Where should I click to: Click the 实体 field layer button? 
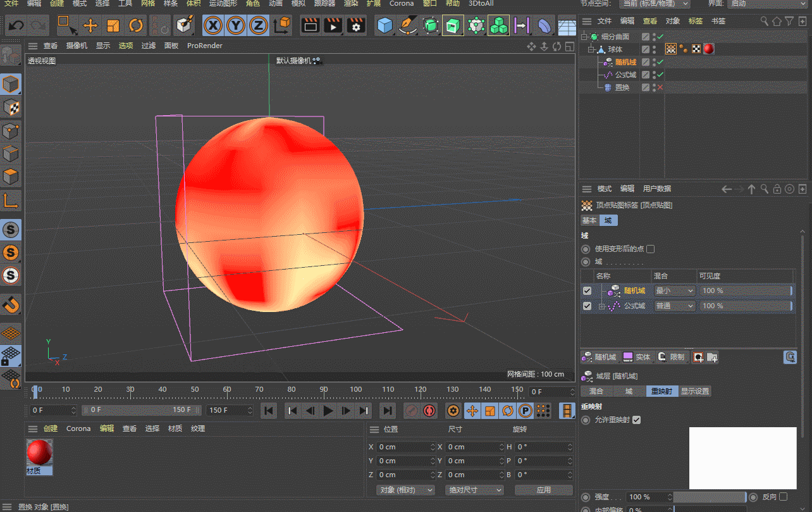tap(637, 357)
